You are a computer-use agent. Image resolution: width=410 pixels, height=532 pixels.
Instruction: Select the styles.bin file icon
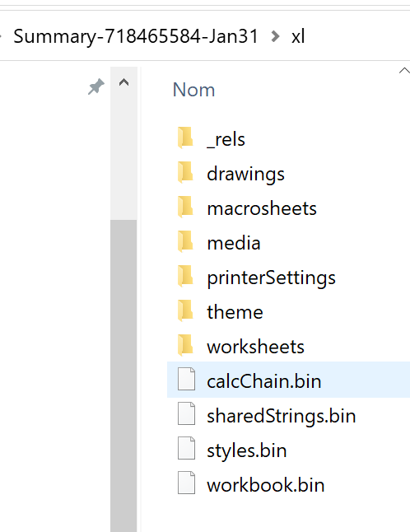[x=187, y=448]
